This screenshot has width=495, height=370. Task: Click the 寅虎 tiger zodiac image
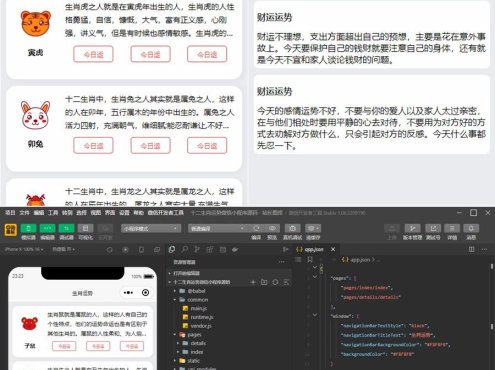pos(36,23)
